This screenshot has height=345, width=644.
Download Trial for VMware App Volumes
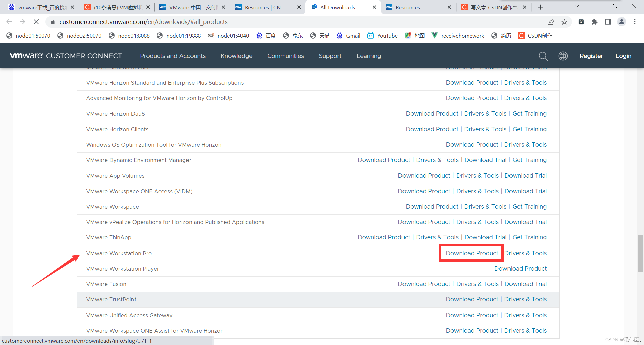[x=526, y=176]
